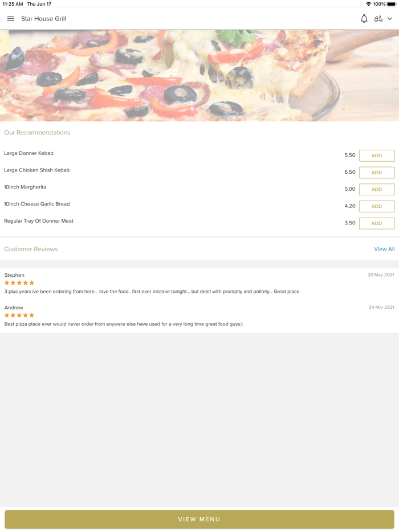Tap the notification bell icon
The image size is (399, 532).
[x=364, y=18]
